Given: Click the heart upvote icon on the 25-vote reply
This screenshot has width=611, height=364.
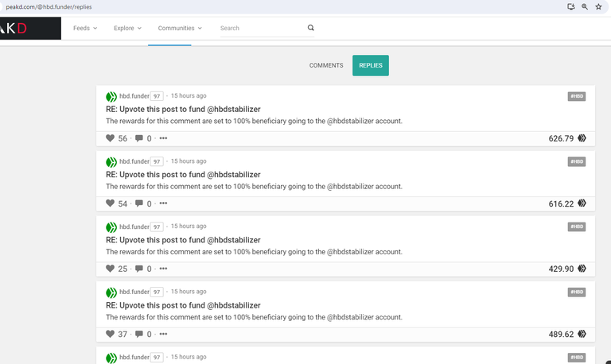Looking at the screenshot, I should point(111,268).
